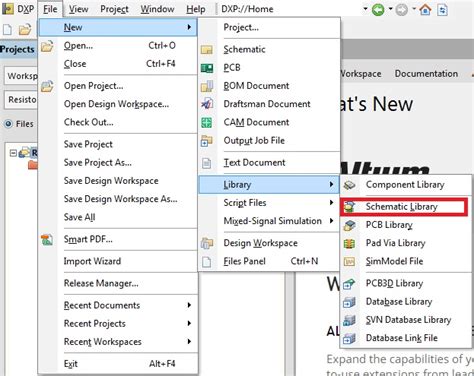Click the Draftsman Document icon
Screen dimensions: 474x376
[207, 104]
